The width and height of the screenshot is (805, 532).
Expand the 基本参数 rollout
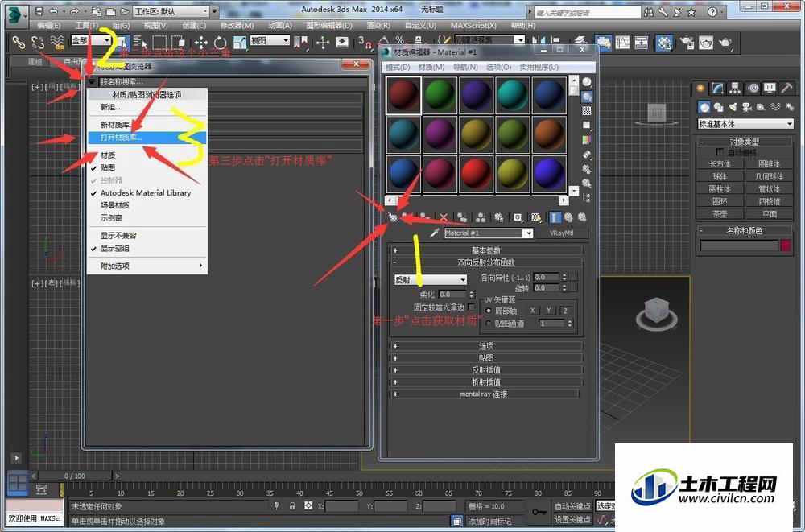point(485,250)
